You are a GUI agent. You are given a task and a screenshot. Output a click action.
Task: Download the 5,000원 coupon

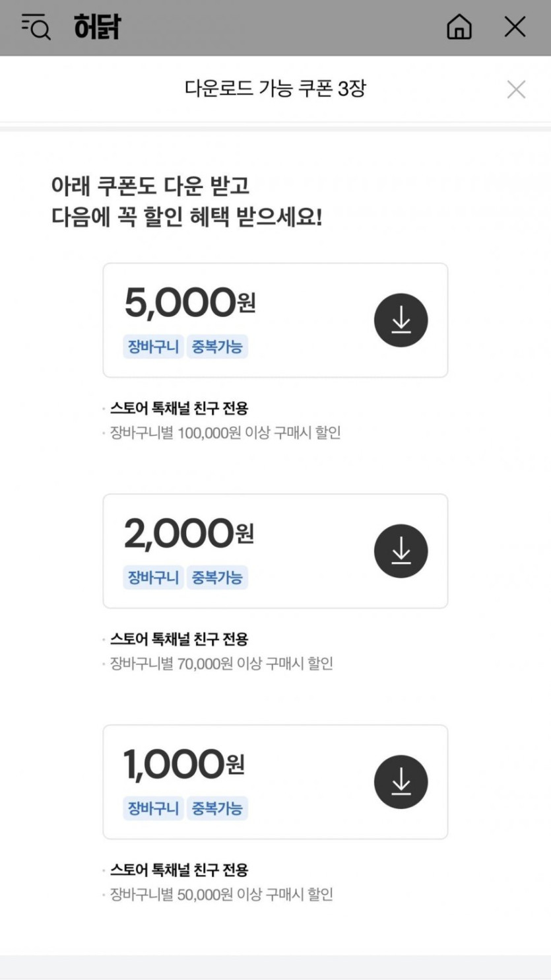tap(401, 320)
